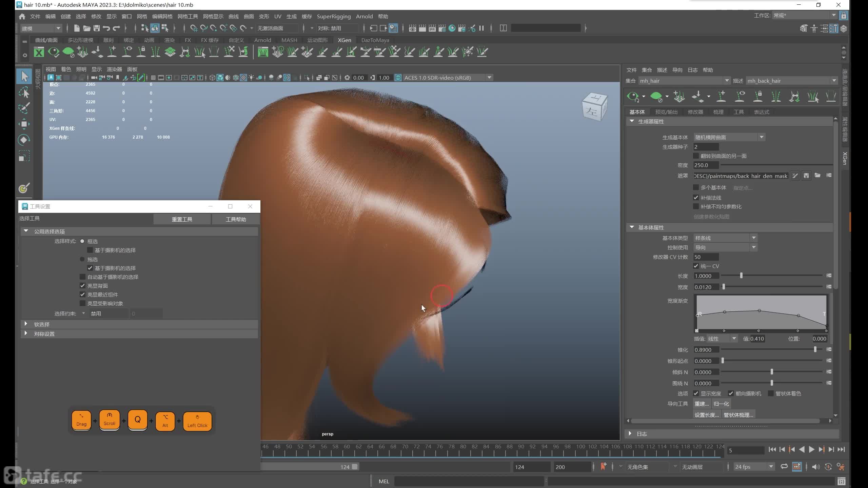Click the 重建... guide tool button
Screen dimensions: 868x488
tap(702, 404)
